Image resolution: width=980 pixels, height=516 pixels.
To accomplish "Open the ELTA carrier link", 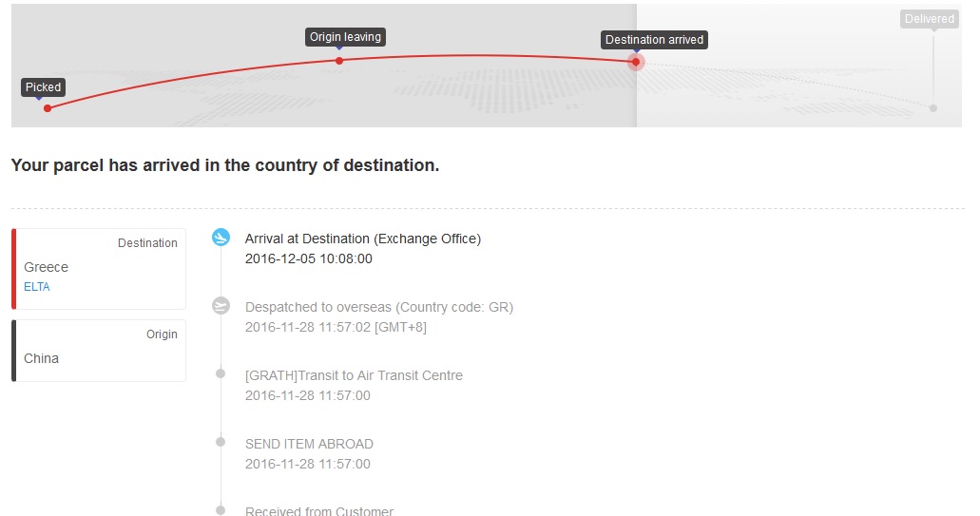I will click(x=37, y=287).
